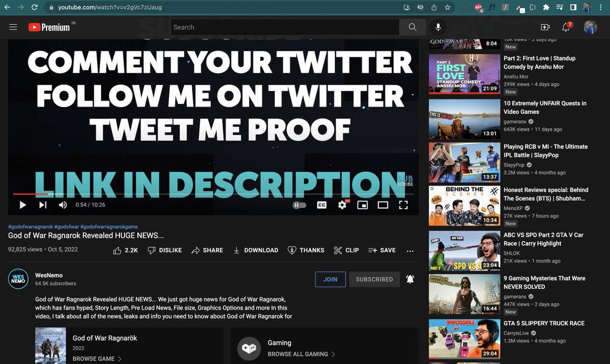This screenshot has width=610, height=364.
Task: Toggle the autoplay switch in player
Action: 300,205
